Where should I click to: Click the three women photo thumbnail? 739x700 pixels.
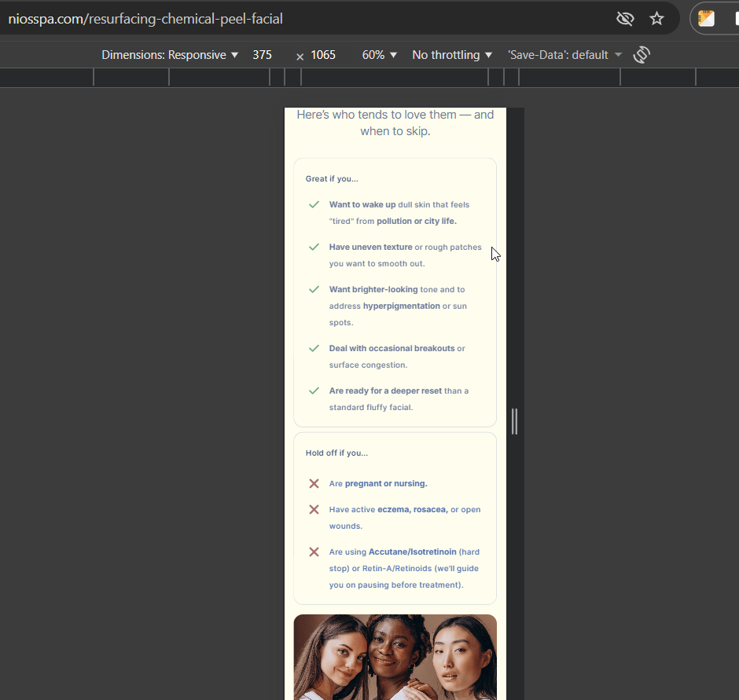pos(395,657)
